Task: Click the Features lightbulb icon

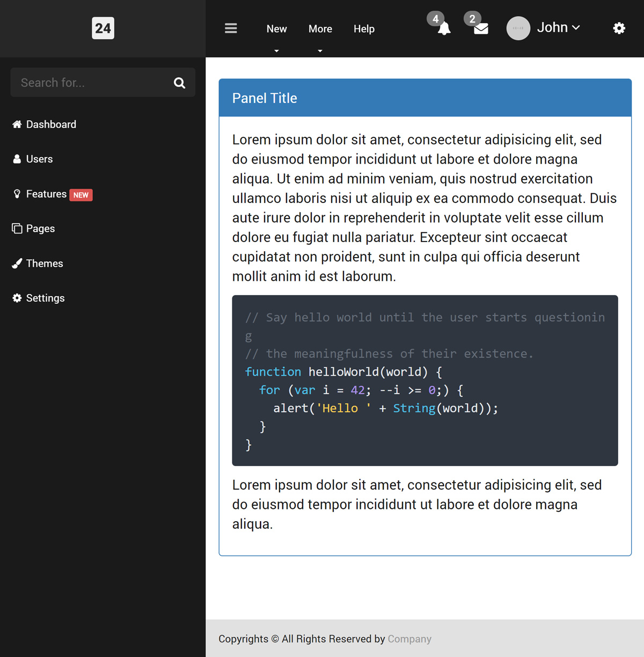Action: 17,194
